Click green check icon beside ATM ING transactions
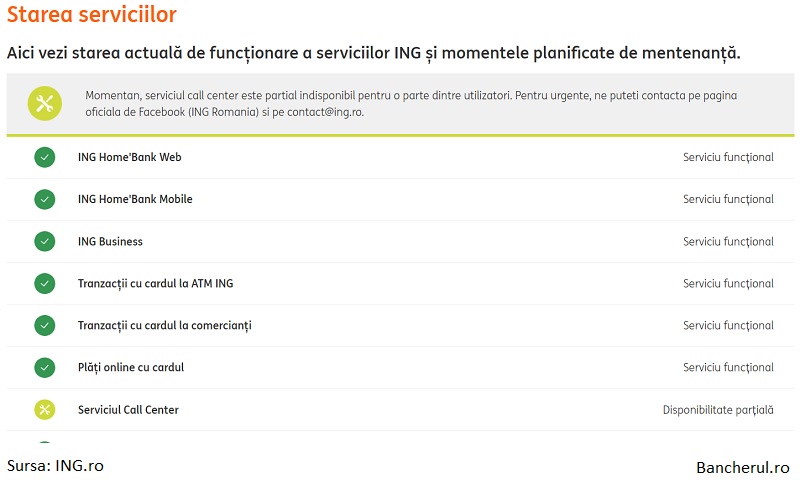Screen dimensions: 800x483 click(44, 284)
